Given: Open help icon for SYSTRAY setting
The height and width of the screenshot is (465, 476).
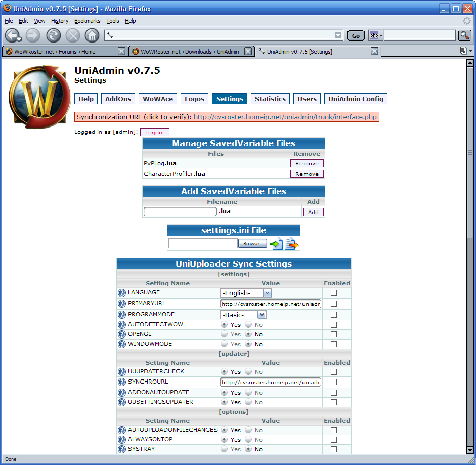Looking at the screenshot, I should pos(122,449).
